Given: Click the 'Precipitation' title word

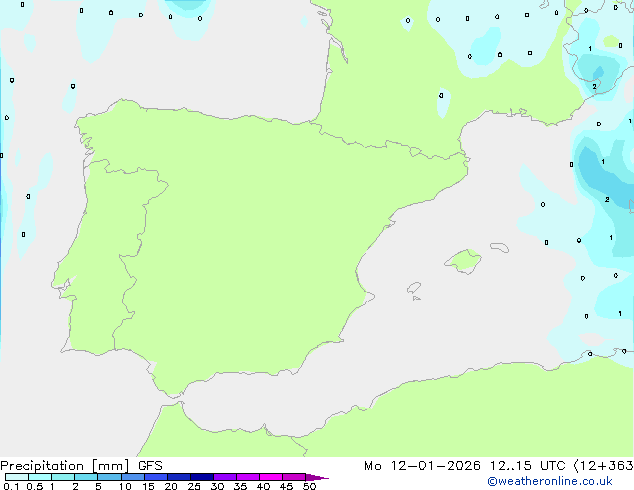Looking at the screenshot, I should click(x=42, y=466).
